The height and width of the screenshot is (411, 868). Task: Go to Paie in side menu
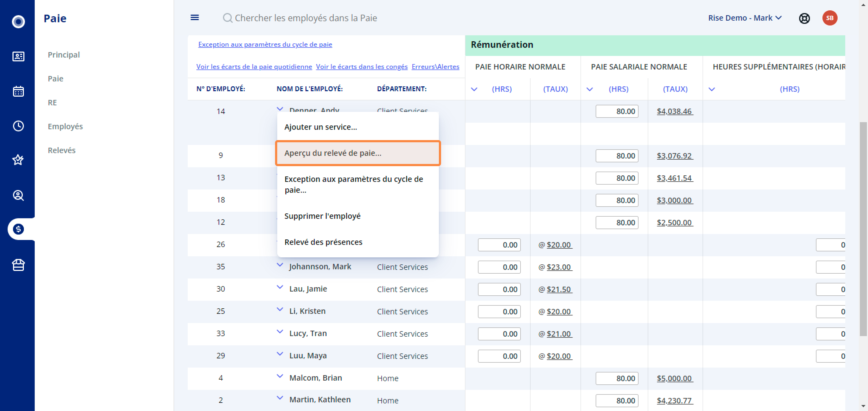[56, 78]
